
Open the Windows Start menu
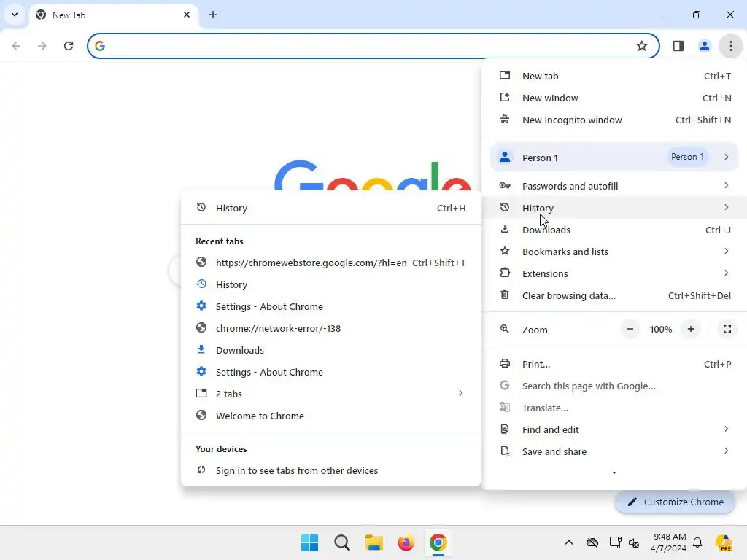[309, 542]
